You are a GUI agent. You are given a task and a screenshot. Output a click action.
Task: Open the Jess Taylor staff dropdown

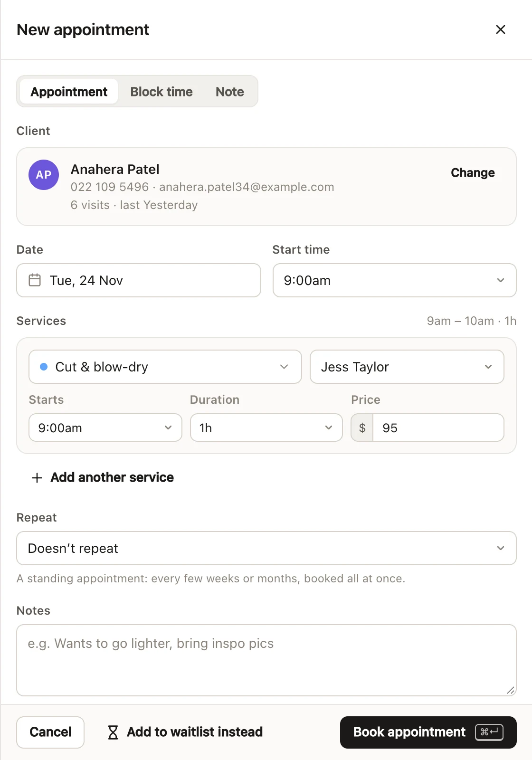(x=407, y=367)
